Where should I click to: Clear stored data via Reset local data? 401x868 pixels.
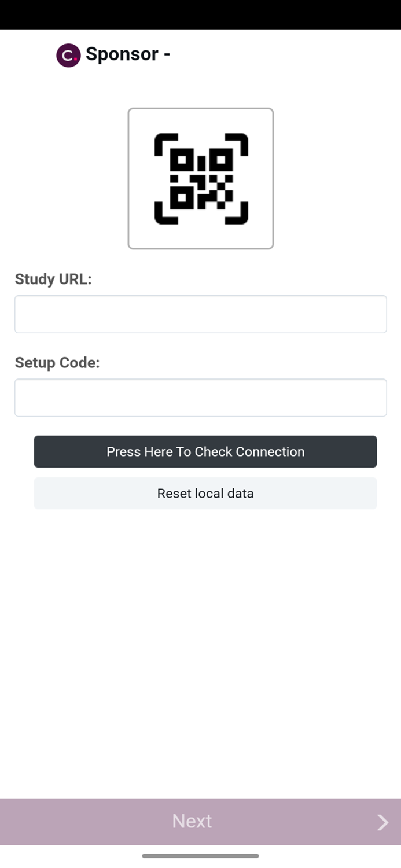(205, 494)
